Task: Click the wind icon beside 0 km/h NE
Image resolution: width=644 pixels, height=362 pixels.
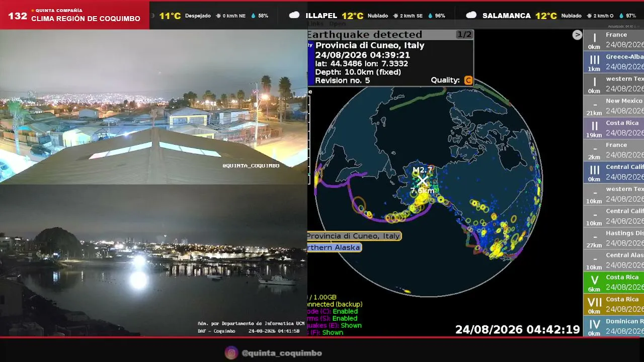Action: (x=218, y=16)
